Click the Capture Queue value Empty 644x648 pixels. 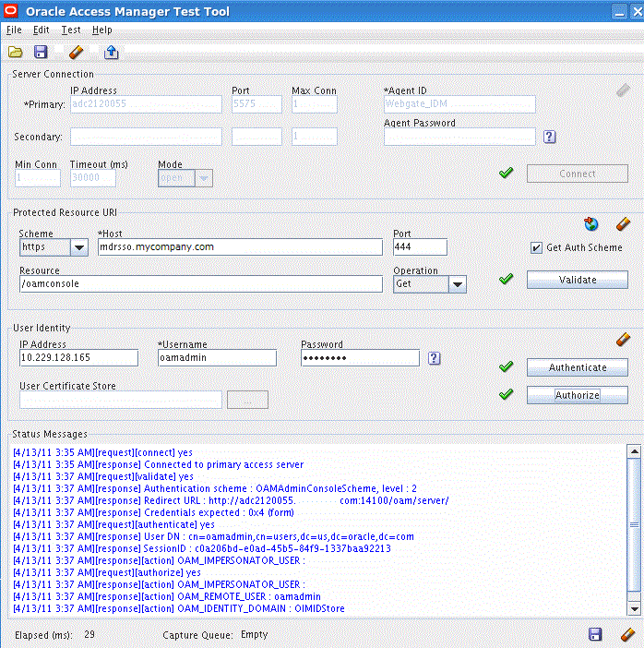coord(254,634)
